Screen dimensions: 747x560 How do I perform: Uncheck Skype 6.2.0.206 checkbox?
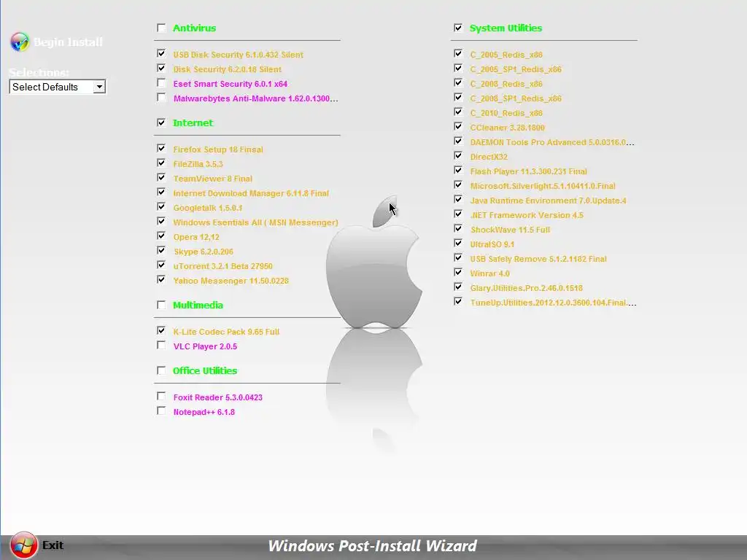161,251
